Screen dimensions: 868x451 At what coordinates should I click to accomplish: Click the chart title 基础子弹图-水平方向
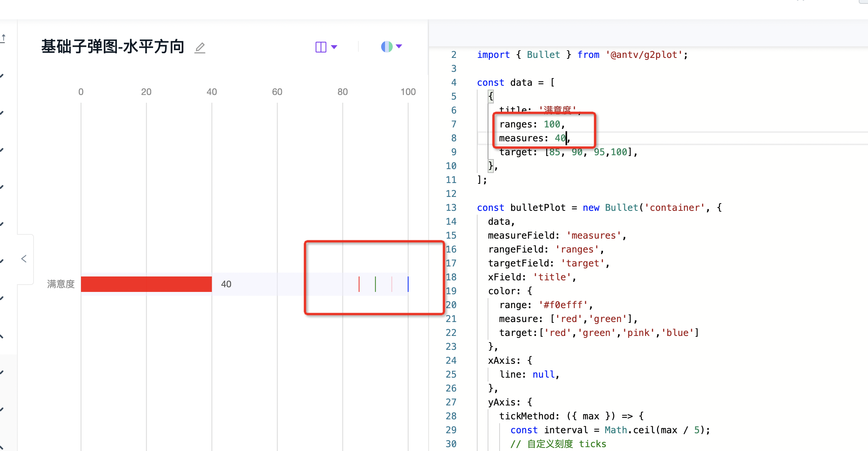pyautogui.click(x=113, y=47)
